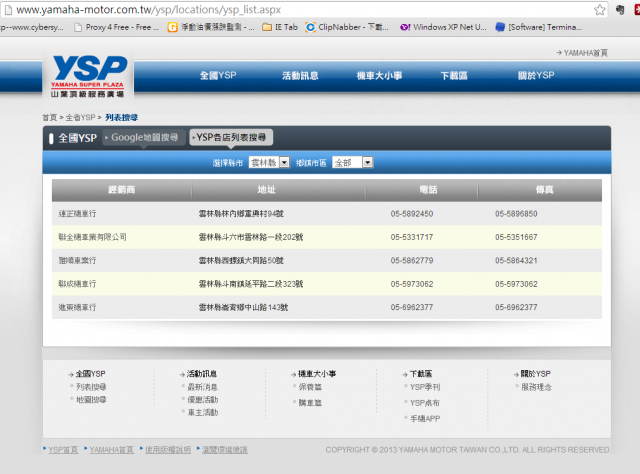
Task: Open the county dropdown showing 雲林縣
Action: pyautogui.click(x=269, y=162)
